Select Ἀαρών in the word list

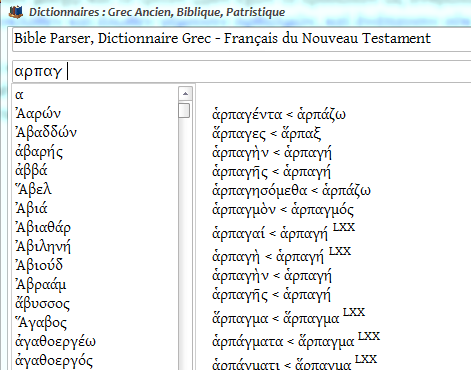[38, 114]
